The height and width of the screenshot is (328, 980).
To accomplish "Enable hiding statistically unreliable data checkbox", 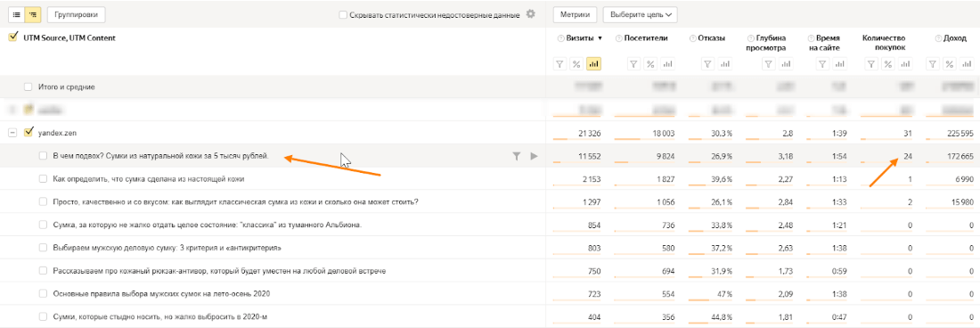I will 342,14.
